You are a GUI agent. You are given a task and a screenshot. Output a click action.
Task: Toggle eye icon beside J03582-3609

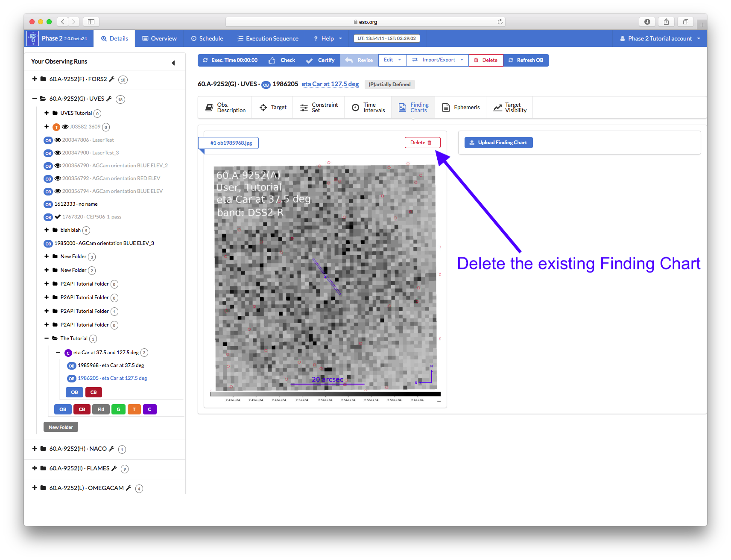(65, 127)
